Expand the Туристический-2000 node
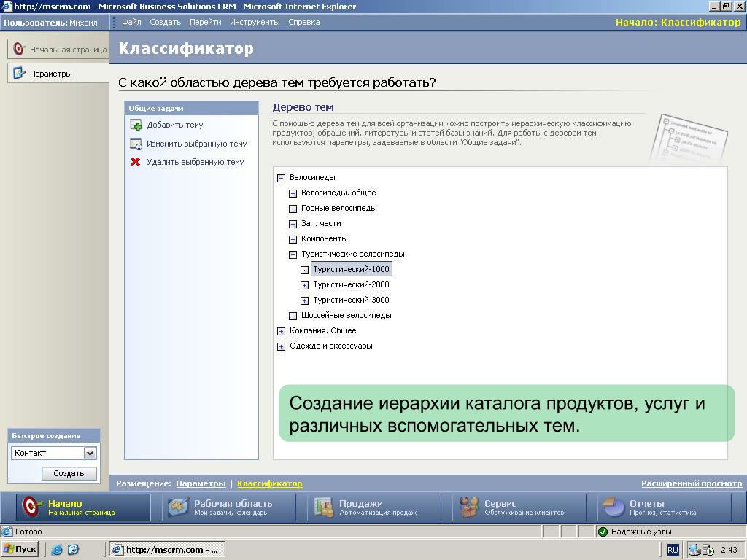747x560 pixels. tap(304, 285)
